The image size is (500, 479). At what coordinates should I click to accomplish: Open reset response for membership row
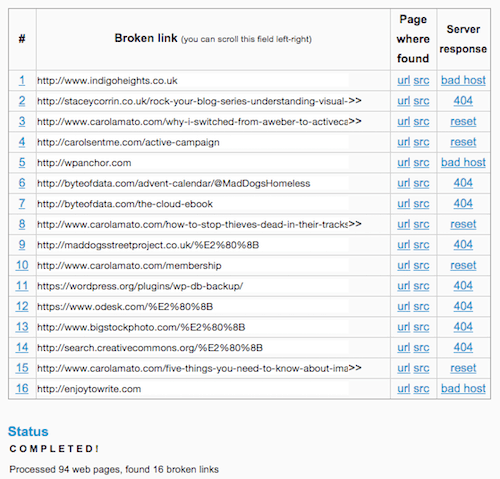[x=463, y=265]
